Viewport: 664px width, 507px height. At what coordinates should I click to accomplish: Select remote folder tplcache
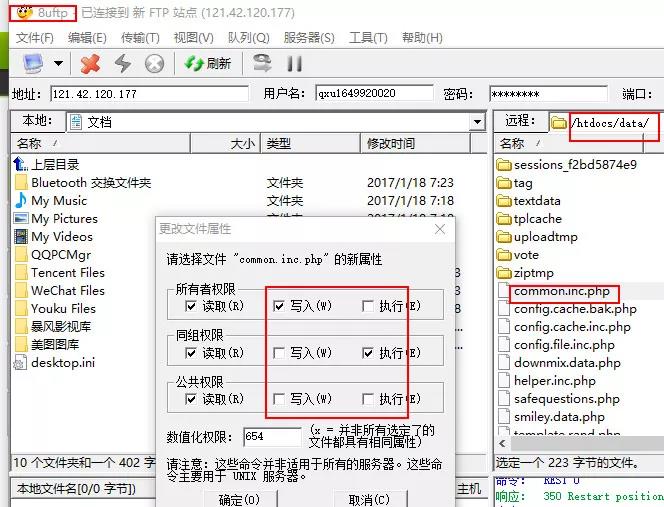[529, 219]
